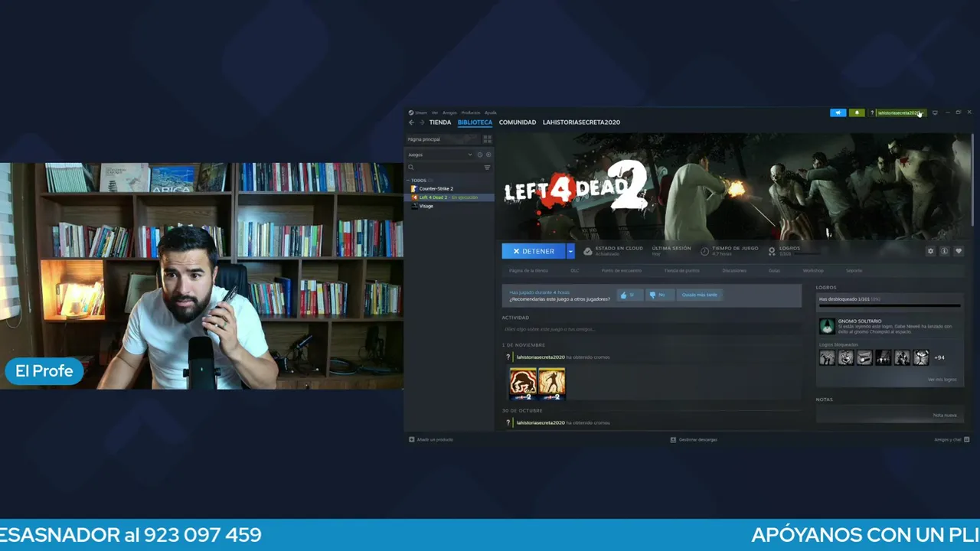Add Left 4 Dead 2 to favorites heart
This screenshot has height=551, width=980.
[958, 251]
